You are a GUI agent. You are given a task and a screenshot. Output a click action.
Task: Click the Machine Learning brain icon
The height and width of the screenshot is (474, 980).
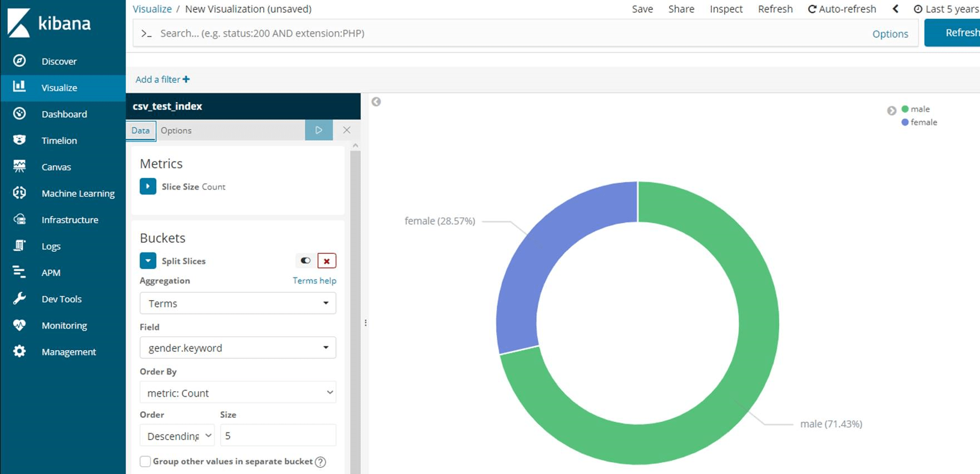[19, 193]
